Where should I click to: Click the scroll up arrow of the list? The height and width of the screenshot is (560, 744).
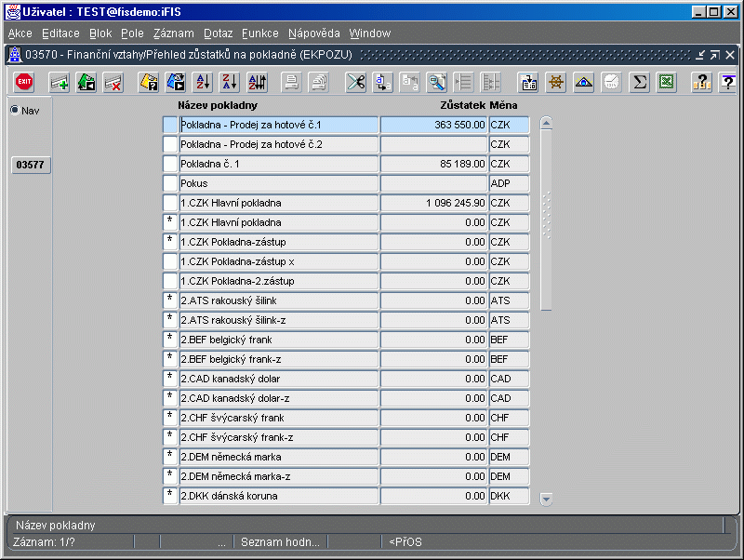coord(546,124)
